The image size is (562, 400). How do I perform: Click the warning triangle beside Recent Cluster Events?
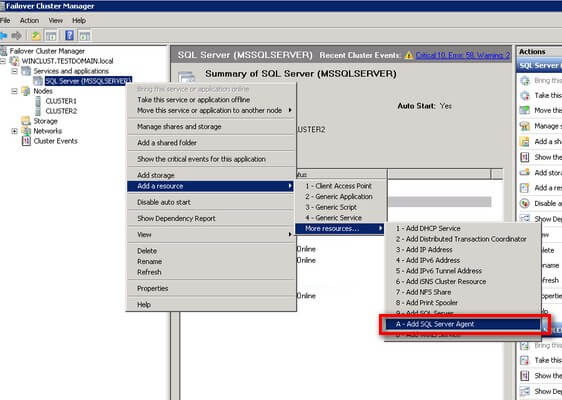pos(409,56)
